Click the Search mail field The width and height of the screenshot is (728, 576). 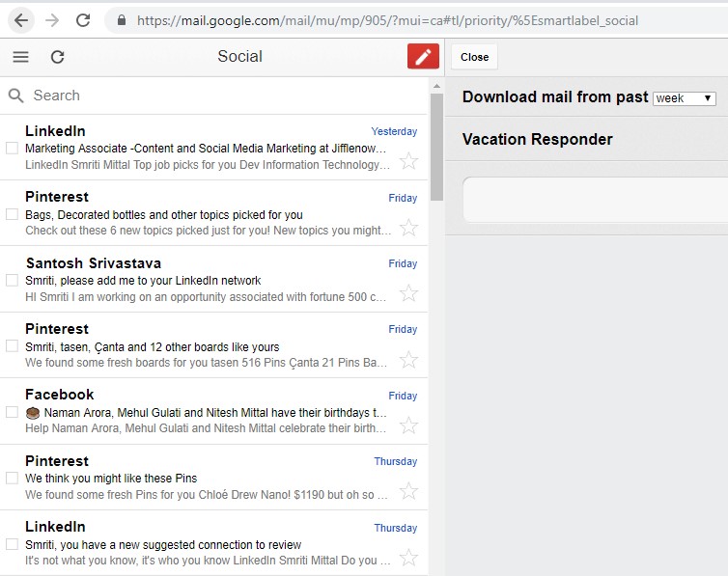coord(212,96)
